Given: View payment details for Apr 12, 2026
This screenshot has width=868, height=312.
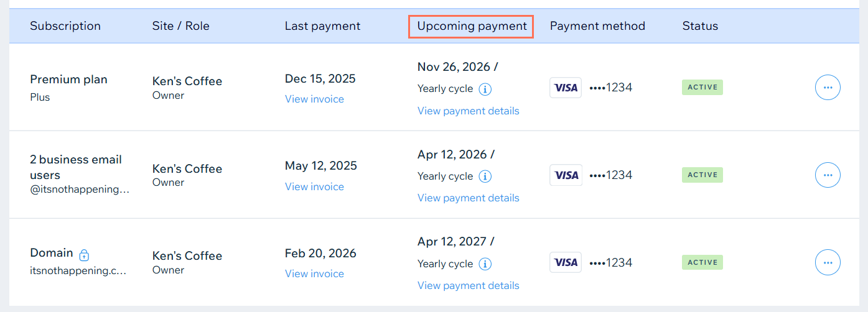Looking at the screenshot, I should [x=468, y=198].
